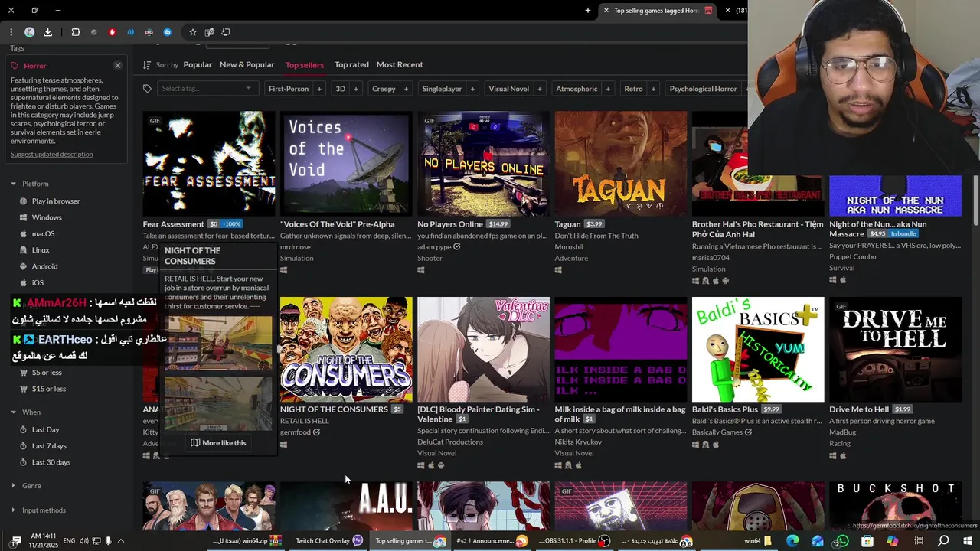Add the Retro tag with plus
Viewport: 980px width, 551px height.
653,89
